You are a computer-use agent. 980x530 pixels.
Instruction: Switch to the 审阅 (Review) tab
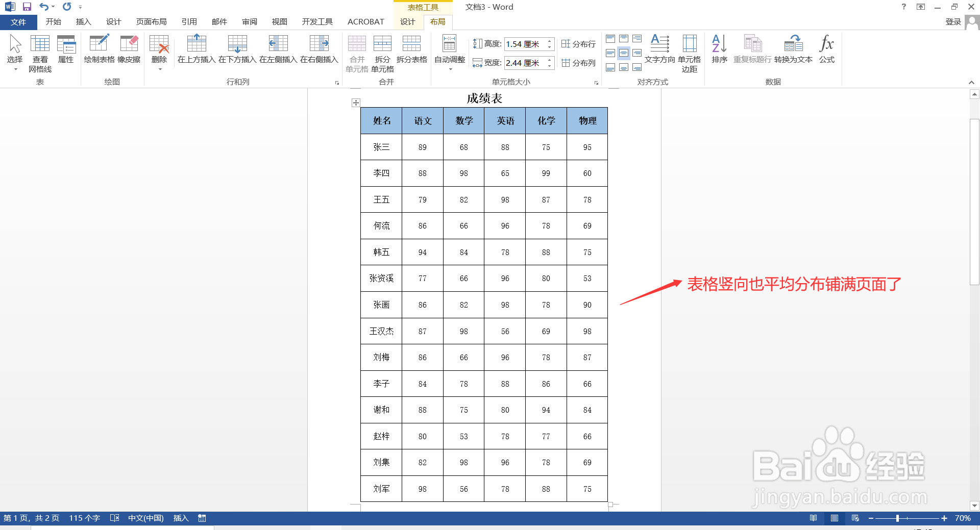250,22
